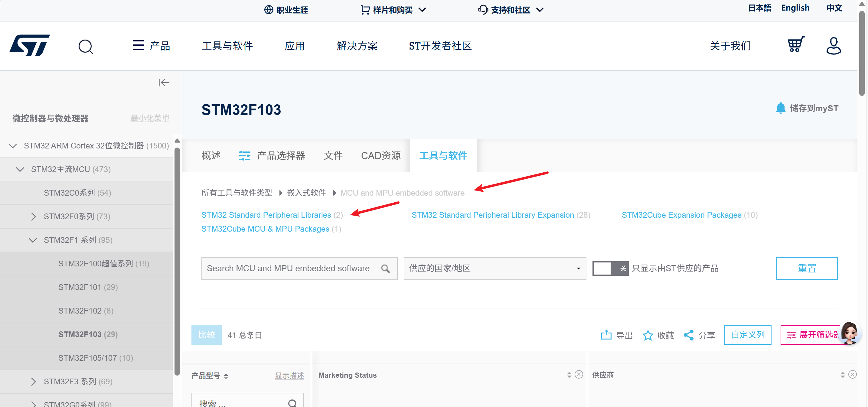Image resolution: width=868 pixels, height=407 pixels.
Task: Click the sidebar tree scrollbar
Action: click(177, 261)
